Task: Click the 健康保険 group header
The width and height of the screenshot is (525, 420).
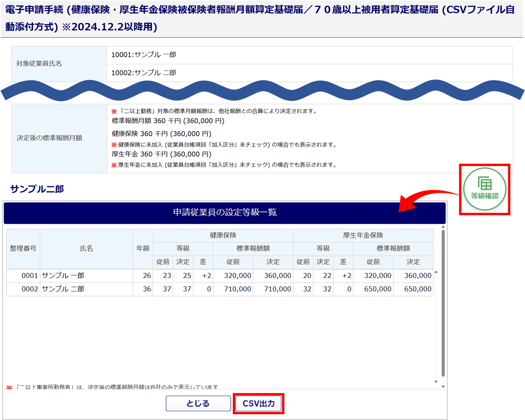Action: 223,236
